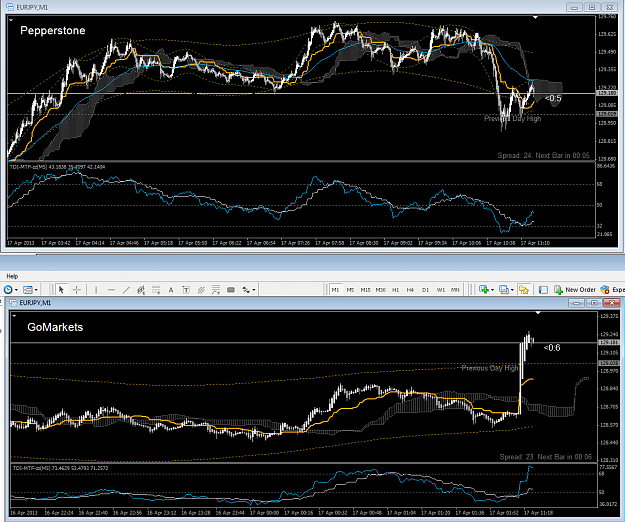This screenshot has width=625, height=522.
Task: Switch to M5 timeframe
Action: pos(350,290)
